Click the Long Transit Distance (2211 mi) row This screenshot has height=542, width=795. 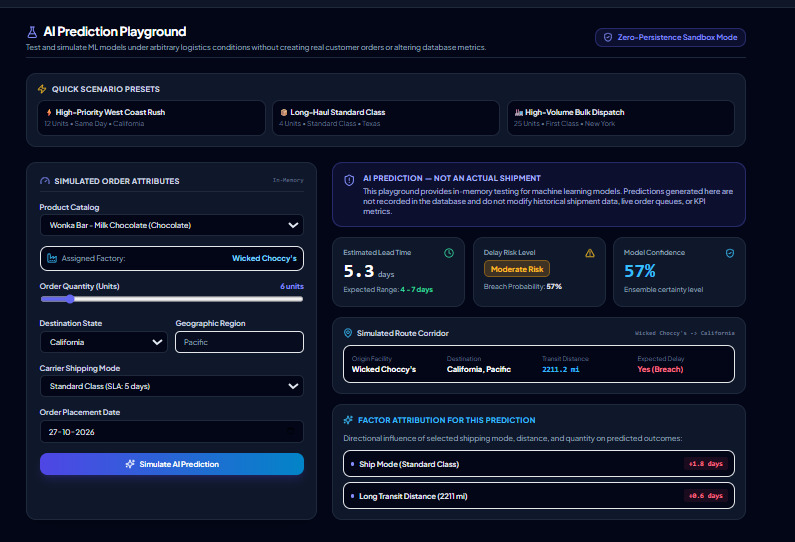[x=538, y=496]
